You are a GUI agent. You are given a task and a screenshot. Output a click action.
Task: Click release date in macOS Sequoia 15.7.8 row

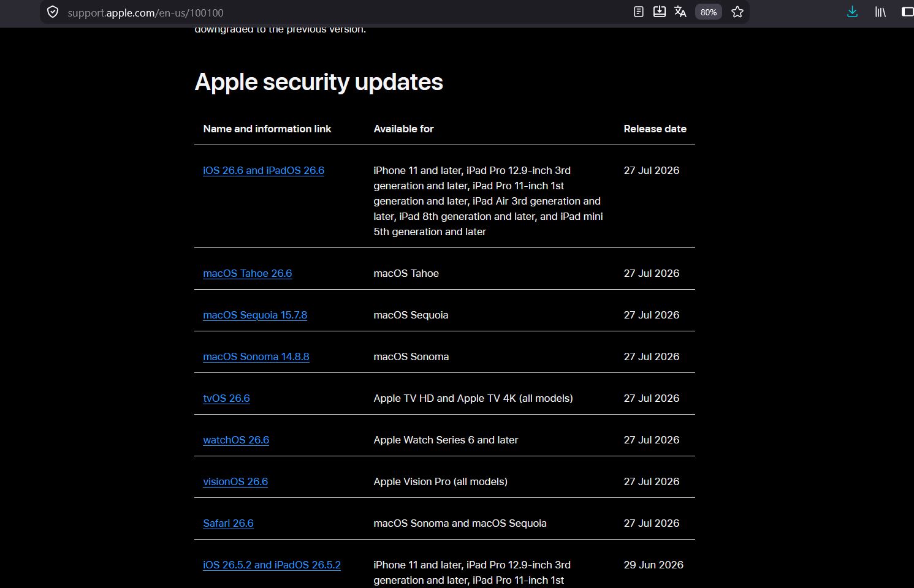click(x=652, y=315)
